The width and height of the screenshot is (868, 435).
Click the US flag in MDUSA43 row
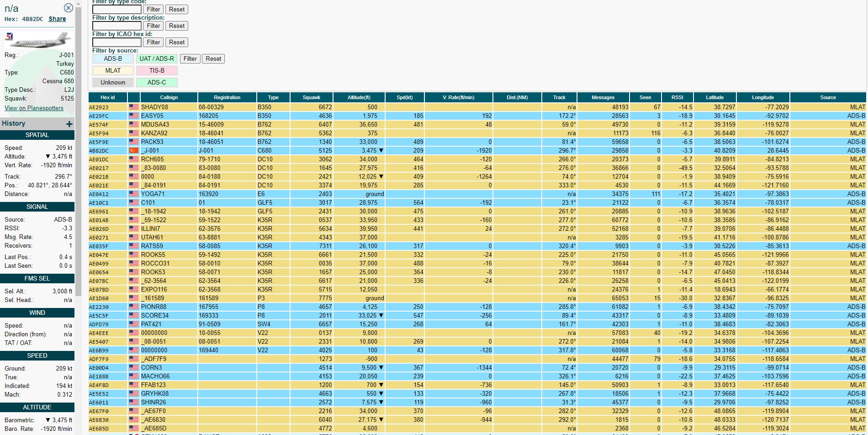coord(133,124)
